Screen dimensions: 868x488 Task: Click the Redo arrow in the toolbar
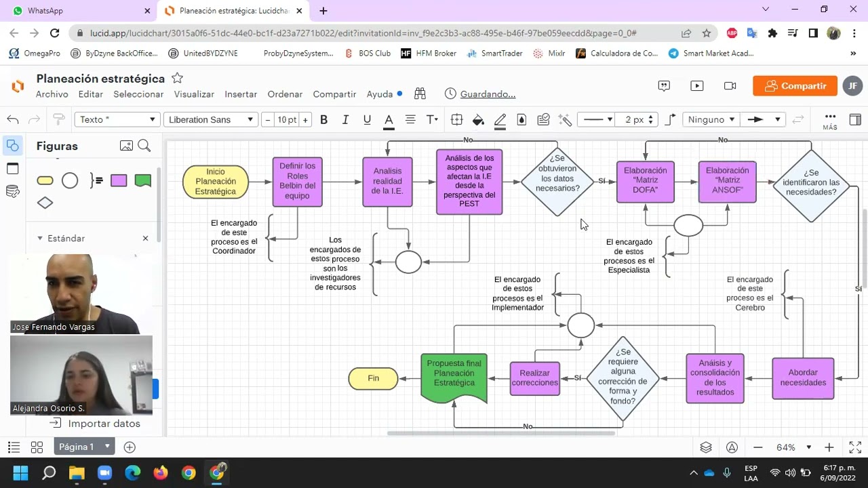pyautogui.click(x=35, y=120)
